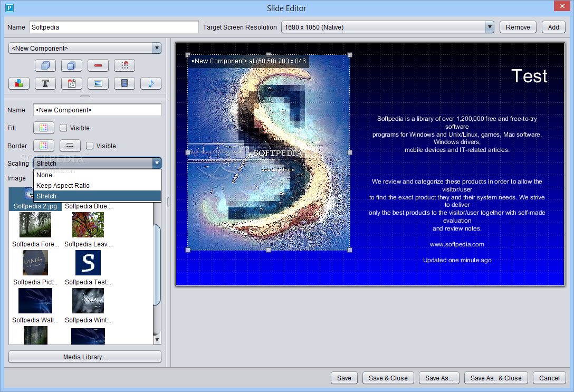Click Save As... button
The image size is (574, 392).
click(439, 378)
